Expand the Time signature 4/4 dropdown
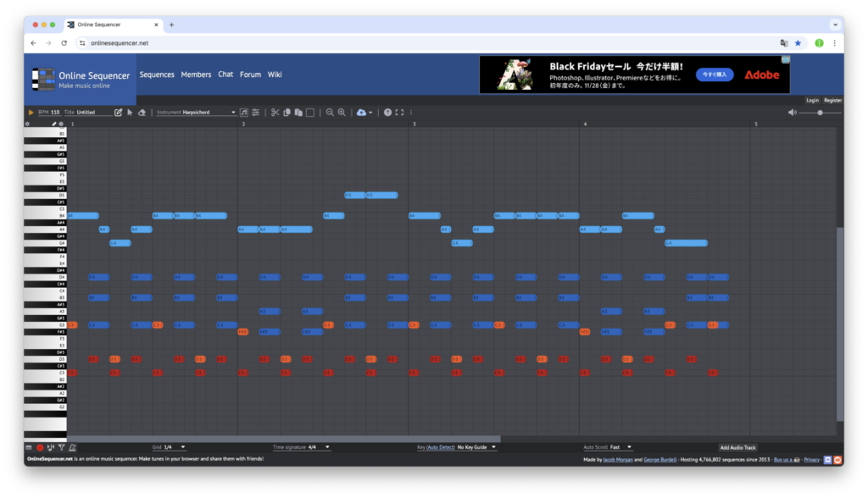Screen dimensions: 868x498 point(315,447)
